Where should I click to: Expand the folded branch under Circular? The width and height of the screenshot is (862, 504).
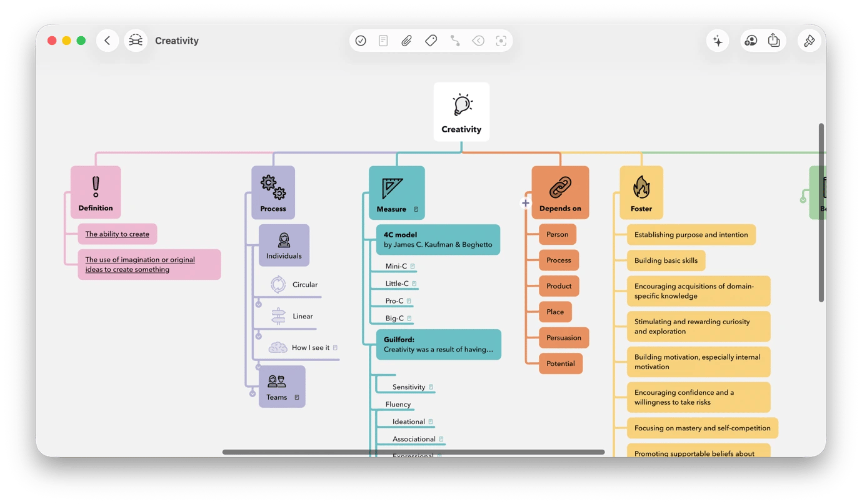(x=258, y=304)
